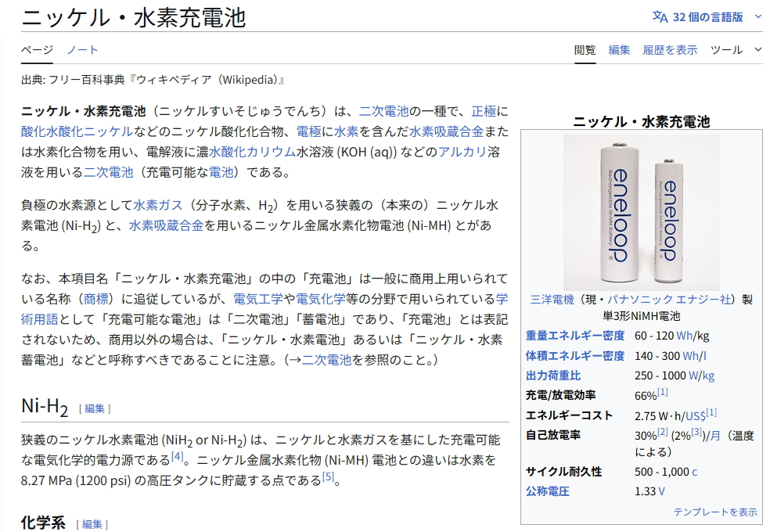Open the 三洋電機 link in caption
Viewport: 770px width, 532px height.
[552, 299]
